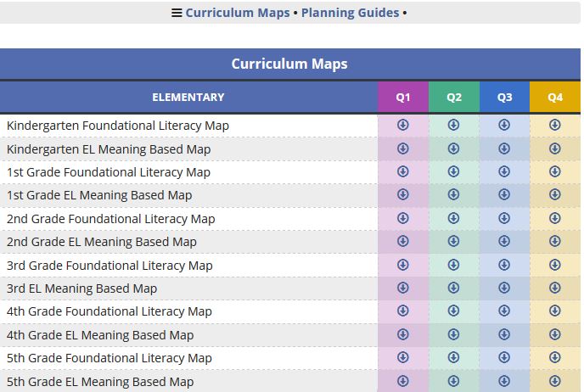Download 3rd EL Meaning Based Map Q2
584x392 pixels.
(x=453, y=288)
